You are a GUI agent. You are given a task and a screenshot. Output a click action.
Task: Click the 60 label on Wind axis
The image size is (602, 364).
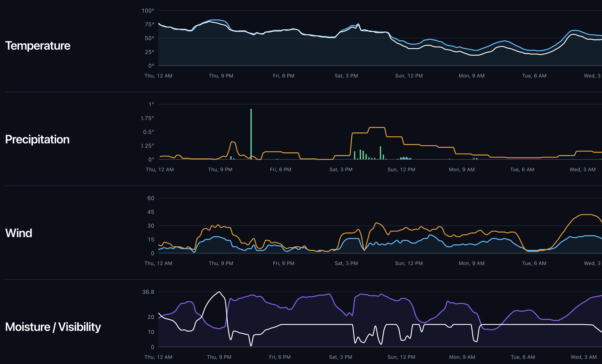(x=151, y=198)
